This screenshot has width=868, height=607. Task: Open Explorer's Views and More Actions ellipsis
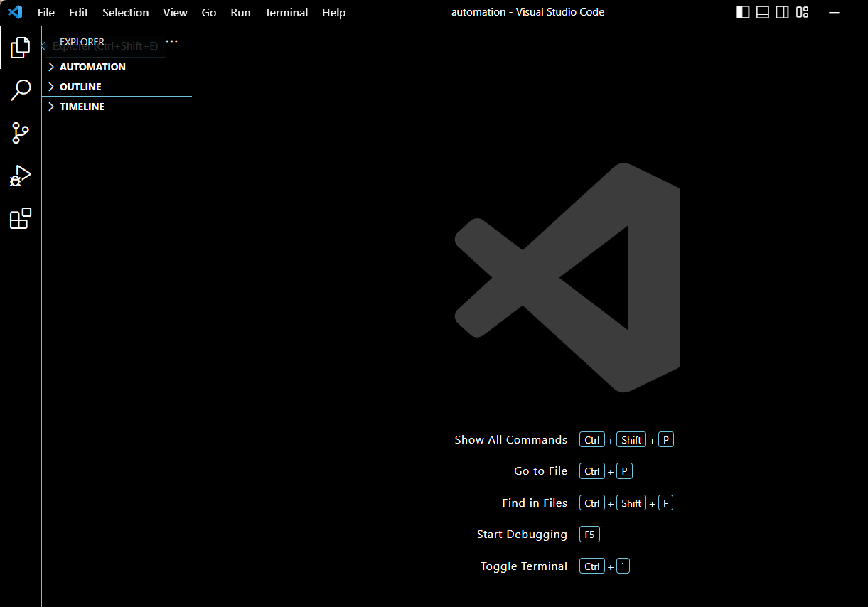tap(171, 42)
